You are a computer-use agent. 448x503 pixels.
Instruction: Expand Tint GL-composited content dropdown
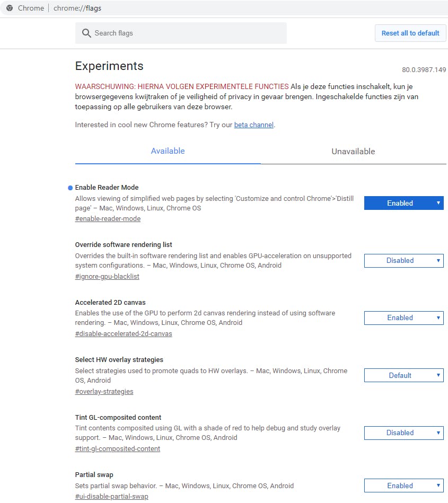point(403,433)
